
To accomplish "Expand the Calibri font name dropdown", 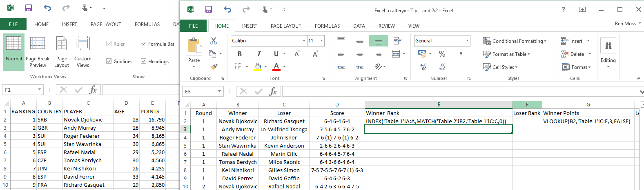I will point(304,41).
